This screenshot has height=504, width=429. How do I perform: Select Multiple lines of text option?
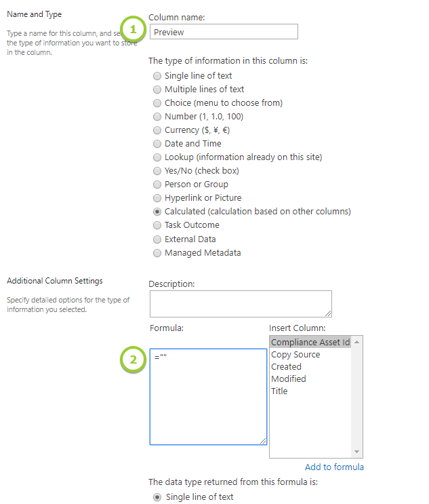[x=157, y=90]
